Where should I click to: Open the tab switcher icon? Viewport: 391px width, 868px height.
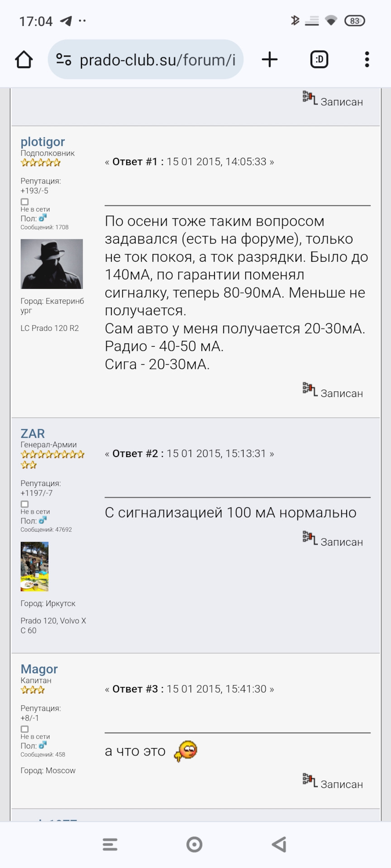[x=319, y=60]
